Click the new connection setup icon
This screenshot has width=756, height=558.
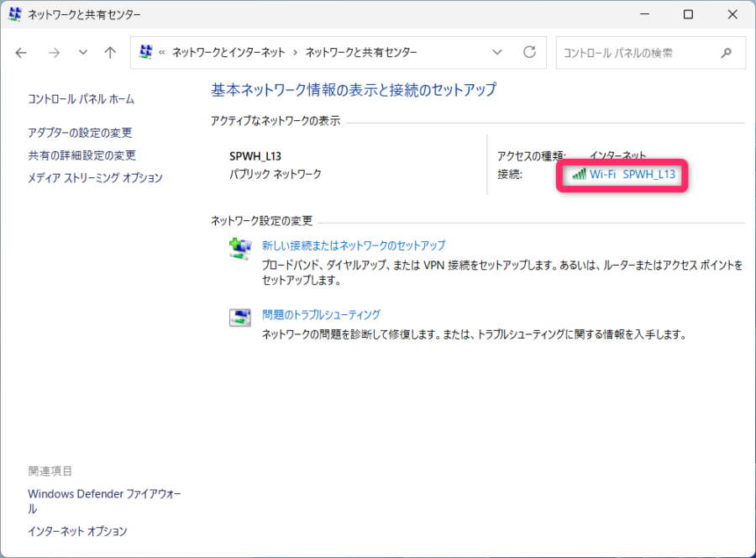(240, 248)
